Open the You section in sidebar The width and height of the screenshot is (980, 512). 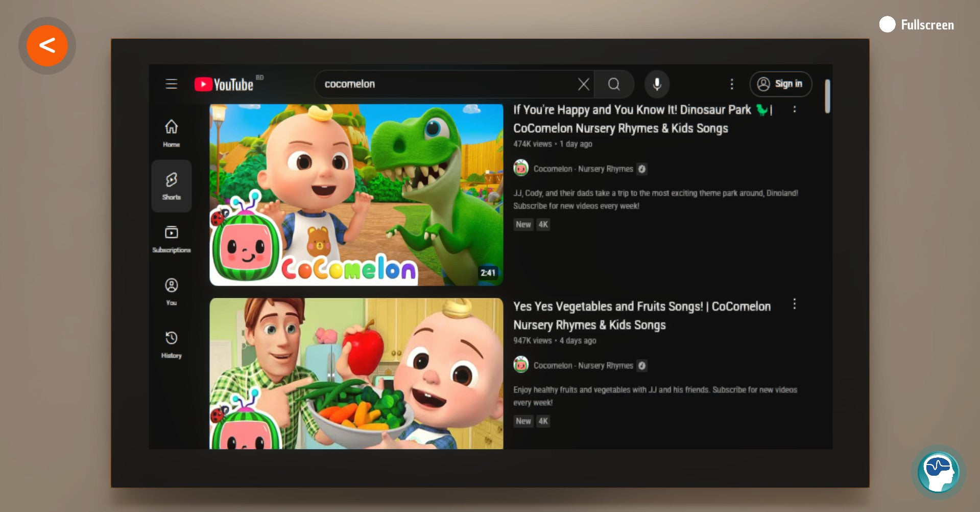coord(172,291)
